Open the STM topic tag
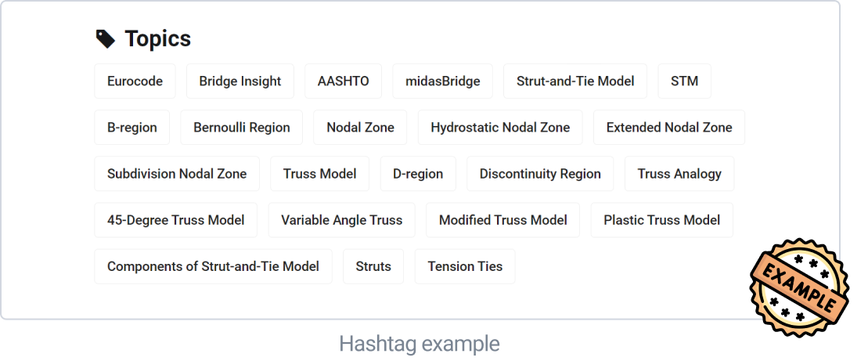Screen dimensions: 868x361 [684, 81]
